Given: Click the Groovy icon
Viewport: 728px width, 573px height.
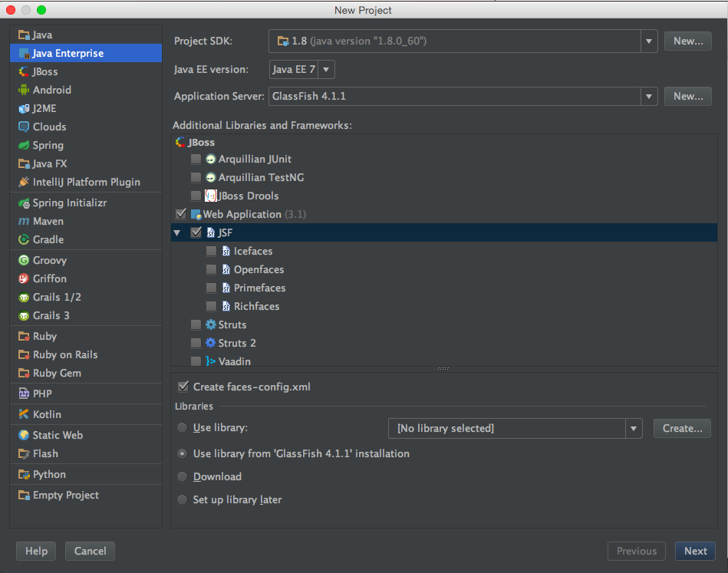Looking at the screenshot, I should (24, 260).
